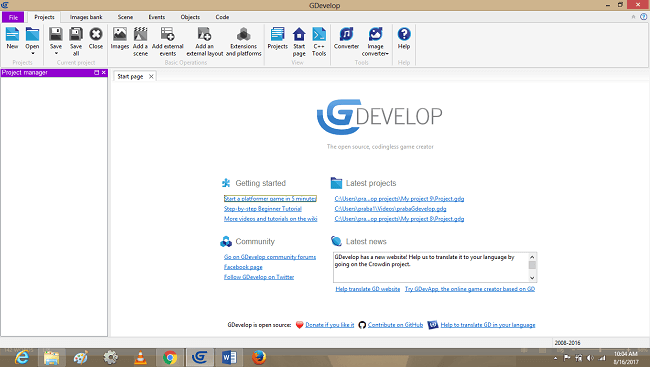Viewport: 650px width, 367px height.
Task: Click Save all in the ribbon
Action: click(76, 41)
